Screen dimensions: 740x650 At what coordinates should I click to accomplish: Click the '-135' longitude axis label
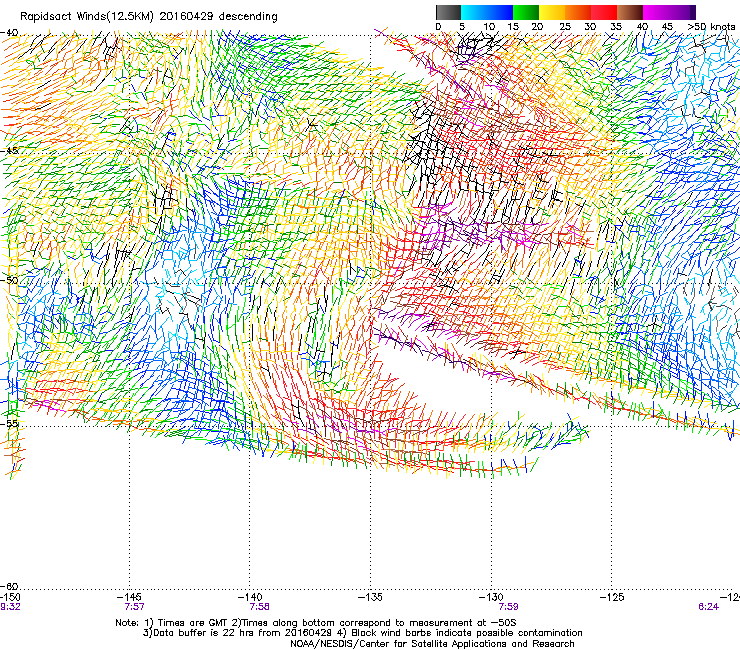tap(370, 597)
